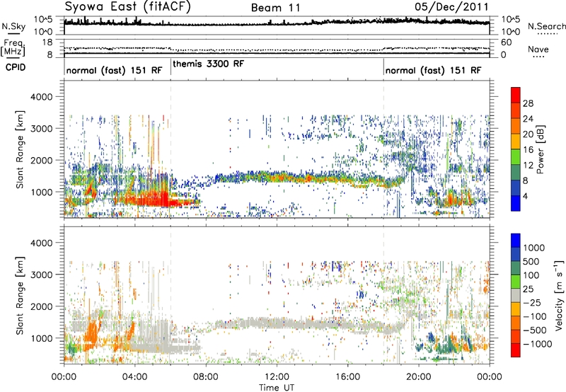
Task: Click the "Time UT" axis title
Action: (277, 388)
